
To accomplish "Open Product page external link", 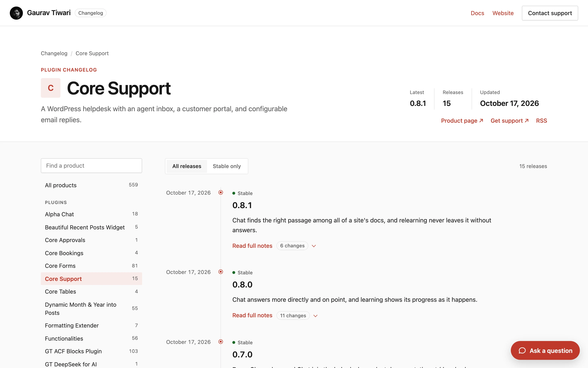I will point(462,121).
